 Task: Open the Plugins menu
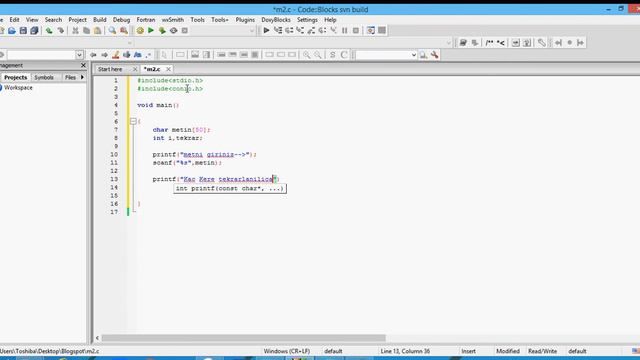(245, 20)
